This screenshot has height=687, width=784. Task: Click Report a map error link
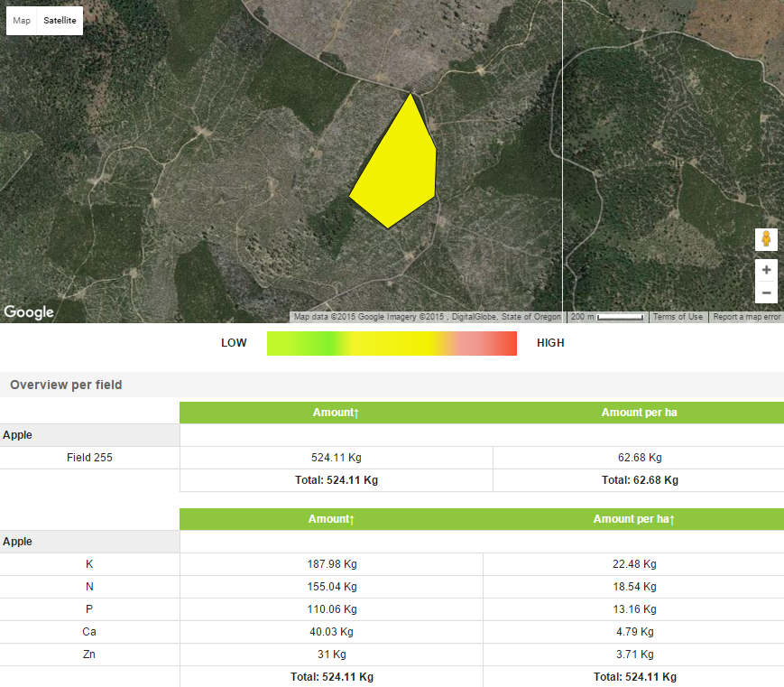coord(746,317)
